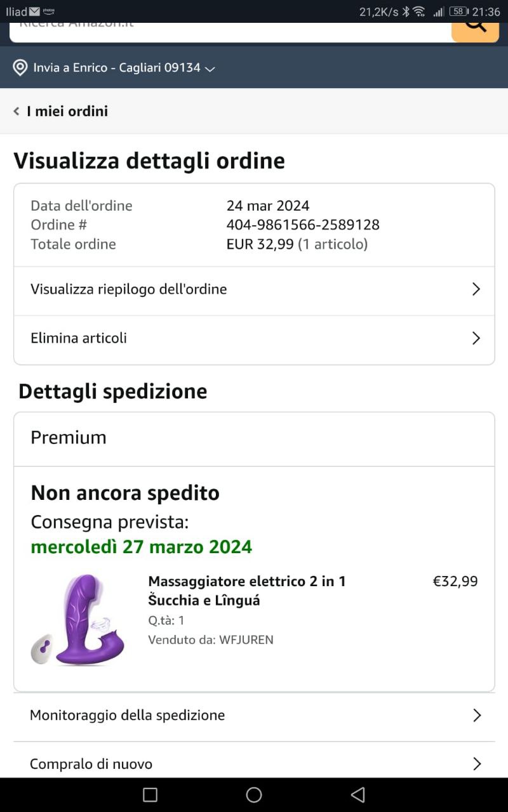Go back to I miei ordini
Screen dimensions: 508x812
[x=67, y=112]
